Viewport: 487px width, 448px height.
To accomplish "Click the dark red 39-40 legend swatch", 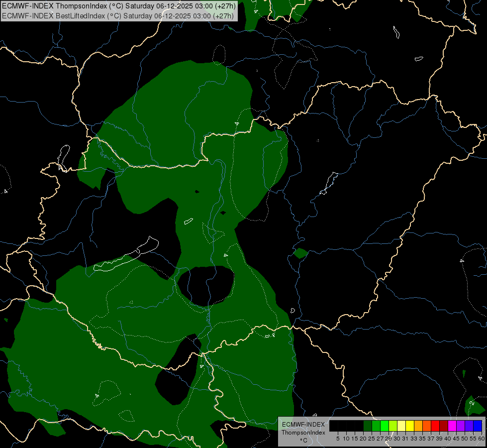I will coord(444,426).
